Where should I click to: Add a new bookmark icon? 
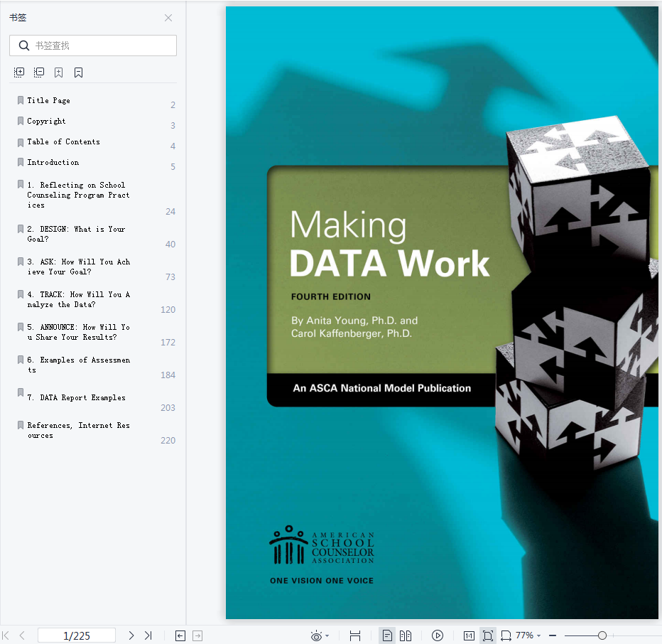click(59, 73)
